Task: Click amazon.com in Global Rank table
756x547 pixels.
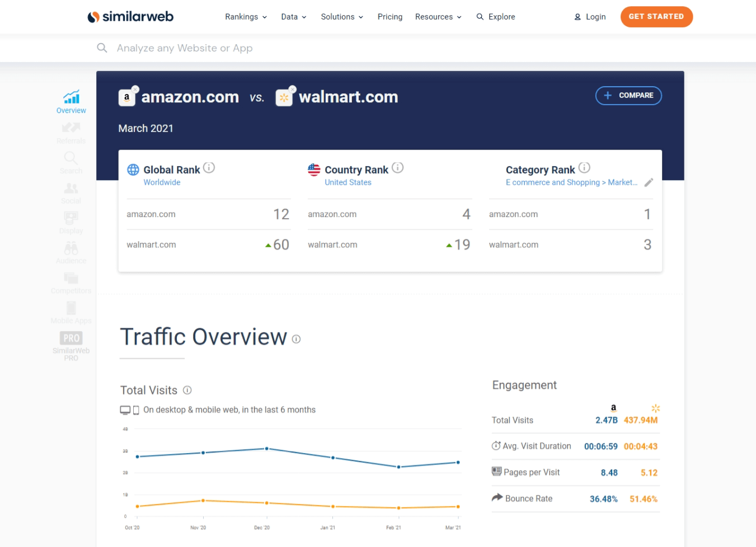Action: tap(151, 214)
